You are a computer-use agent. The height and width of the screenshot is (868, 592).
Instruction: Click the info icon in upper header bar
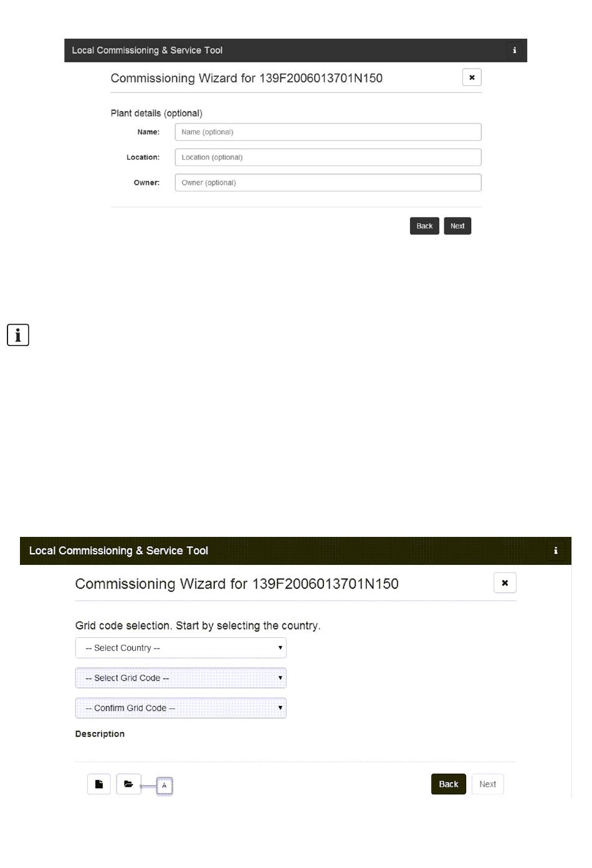click(514, 51)
